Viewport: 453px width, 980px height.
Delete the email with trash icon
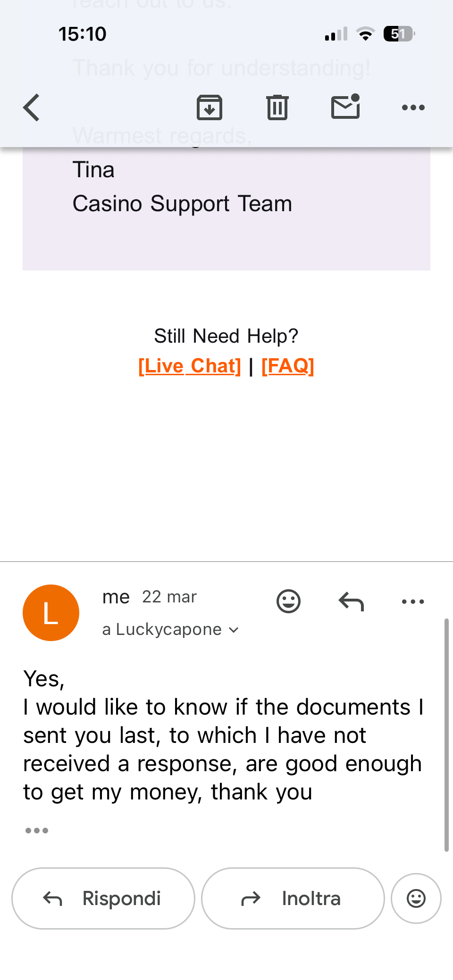click(277, 107)
